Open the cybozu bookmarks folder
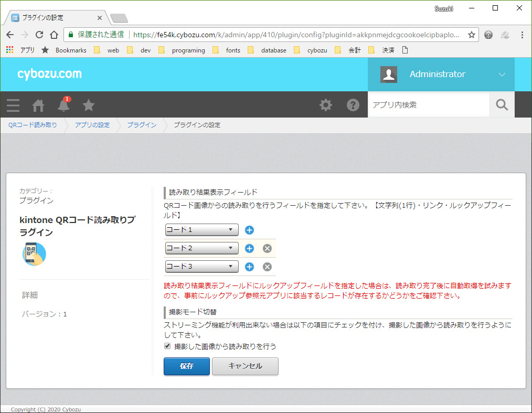 click(311, 50)
